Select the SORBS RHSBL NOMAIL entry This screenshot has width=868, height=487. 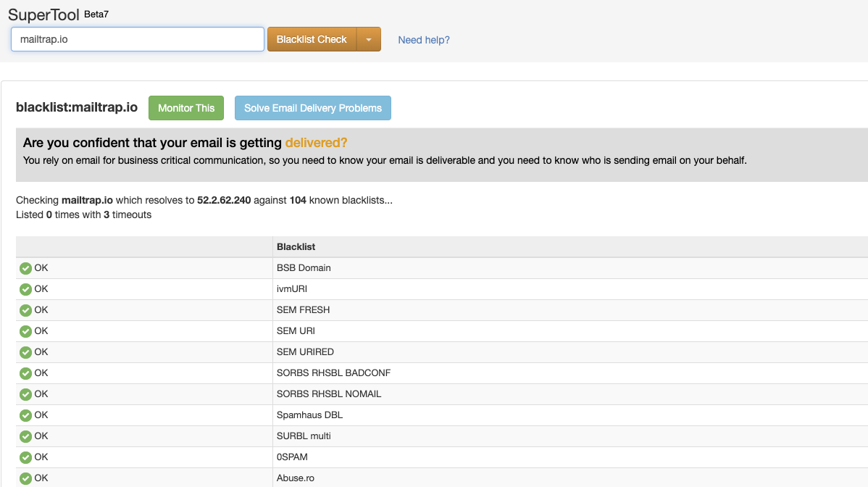329,394
